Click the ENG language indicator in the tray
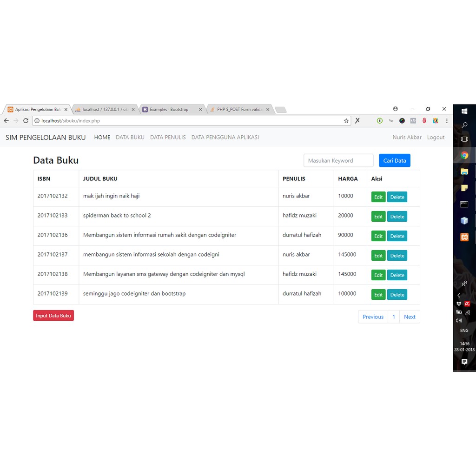Image resolution: width=476 pixels, height=476 pixels. tap(464, 331)
